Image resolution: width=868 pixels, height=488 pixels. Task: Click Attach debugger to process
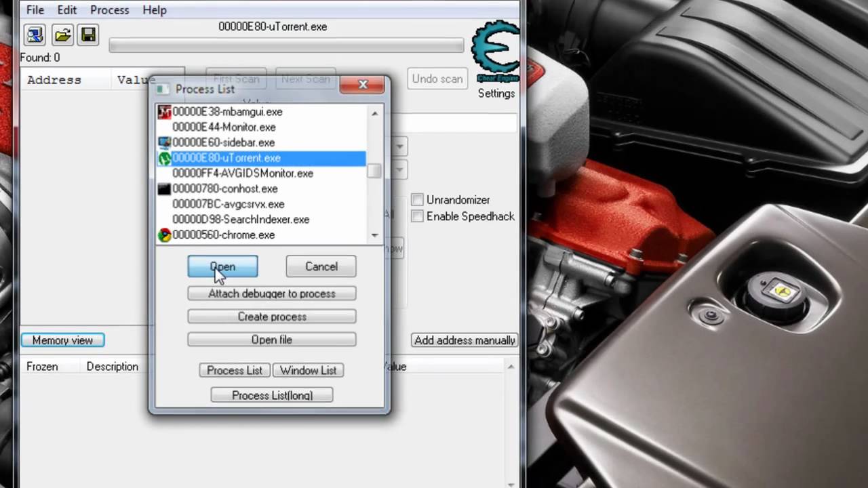point(272,293)
